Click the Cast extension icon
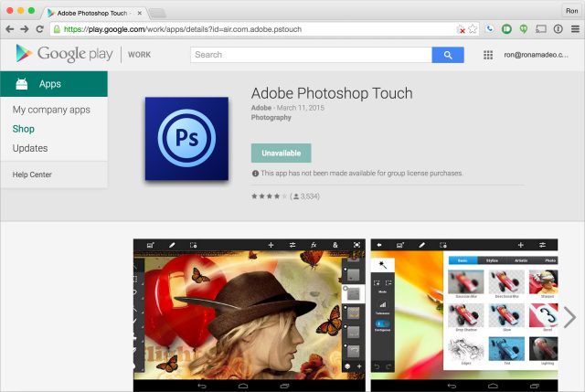 tap(540, 29)
